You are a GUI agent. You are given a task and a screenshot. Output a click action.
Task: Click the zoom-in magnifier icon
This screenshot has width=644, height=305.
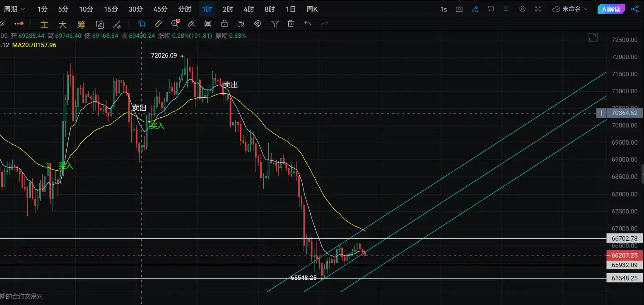point(175,24)
